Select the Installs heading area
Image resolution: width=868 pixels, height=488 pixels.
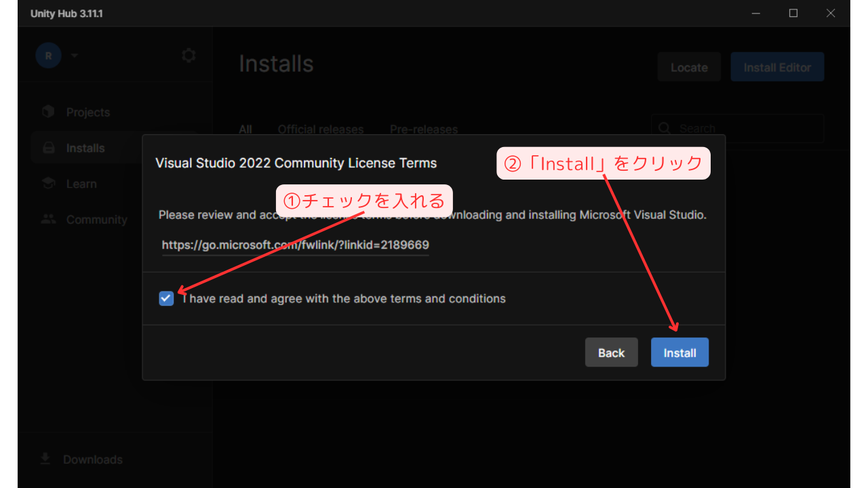275,63
